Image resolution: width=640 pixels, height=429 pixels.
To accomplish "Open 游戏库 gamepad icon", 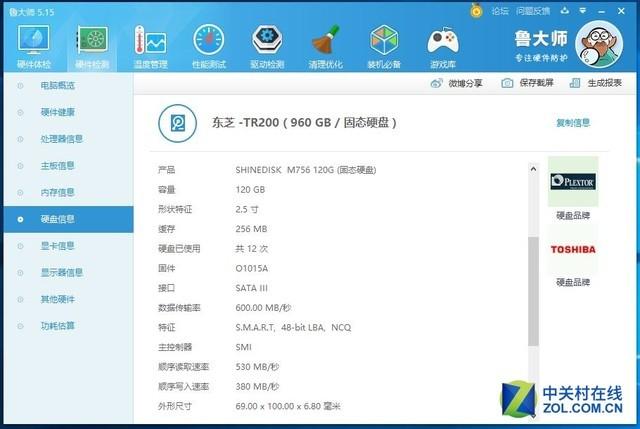I will tap(443, 41).
